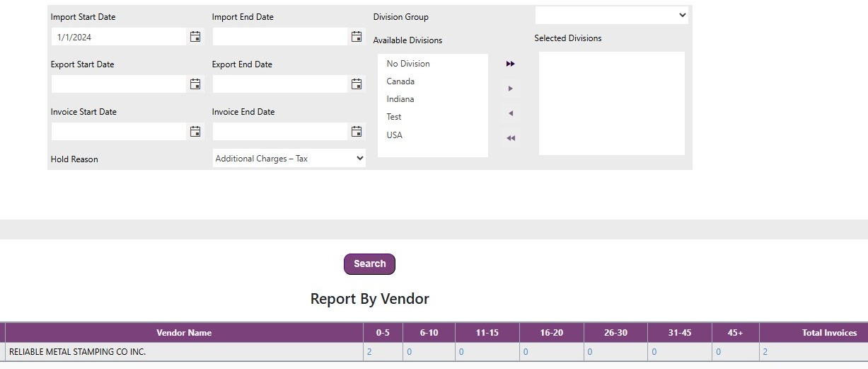Select USA in Available Divisions
Screen dimensions: 868x369
coord(395,135)
